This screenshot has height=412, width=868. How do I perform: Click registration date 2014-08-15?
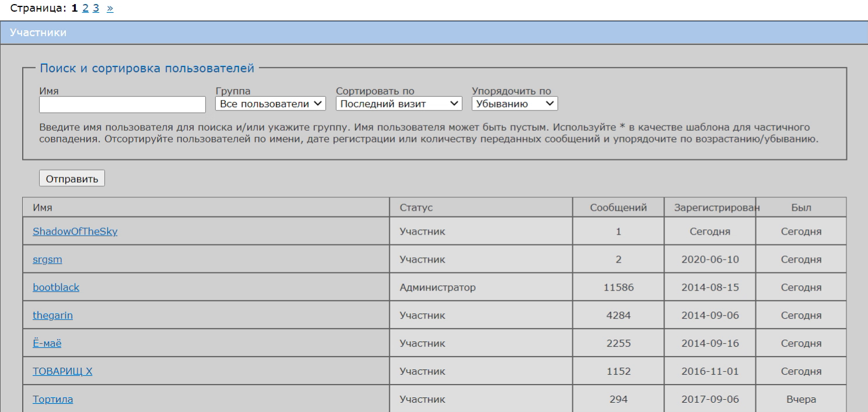click(x=710, y=288)
